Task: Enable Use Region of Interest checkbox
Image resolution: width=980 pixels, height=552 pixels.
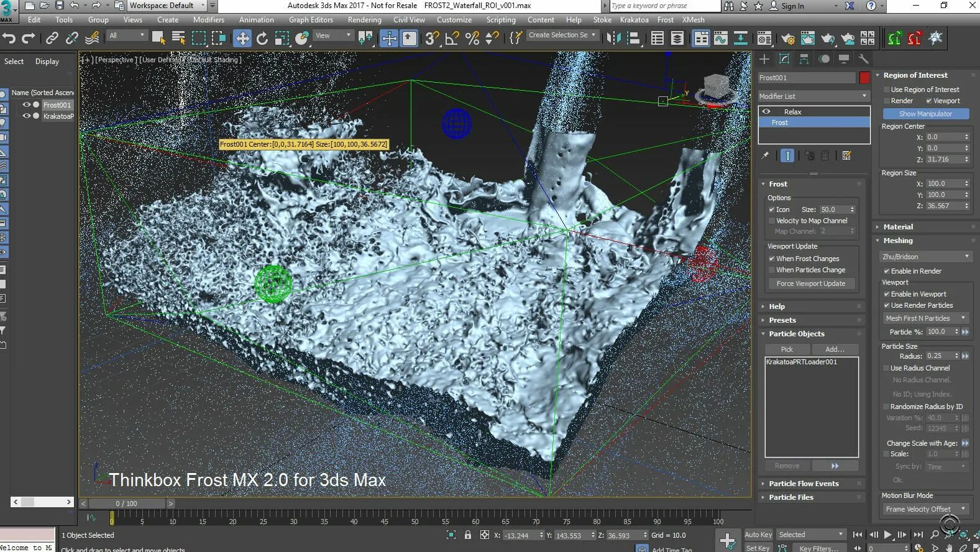Action: [x=887, y=90]
